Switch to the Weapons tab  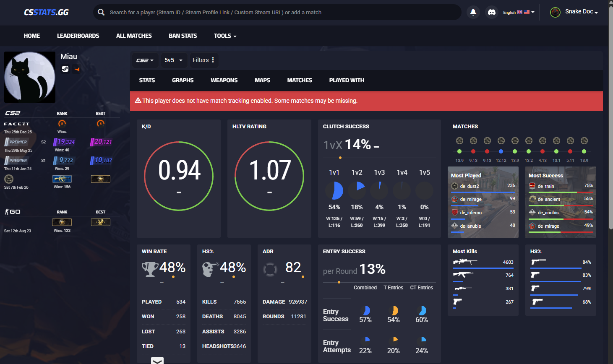click(x=224, y=80)
